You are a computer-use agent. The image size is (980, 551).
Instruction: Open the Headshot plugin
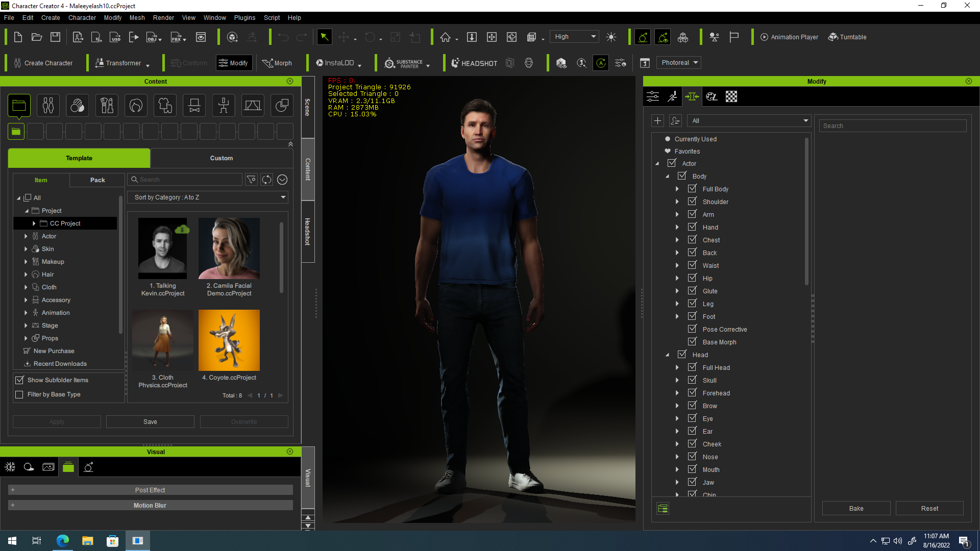click(474, 63)
